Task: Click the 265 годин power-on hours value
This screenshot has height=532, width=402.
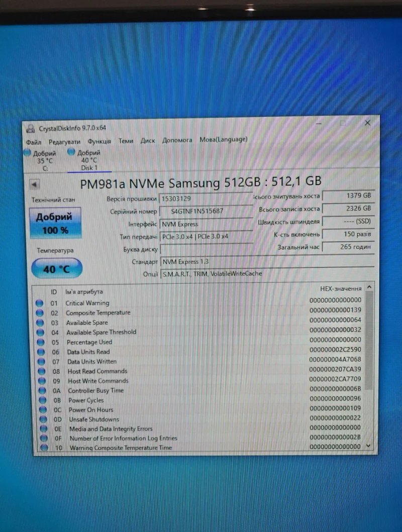Action: pyautogui.click(x=348, y=247)
